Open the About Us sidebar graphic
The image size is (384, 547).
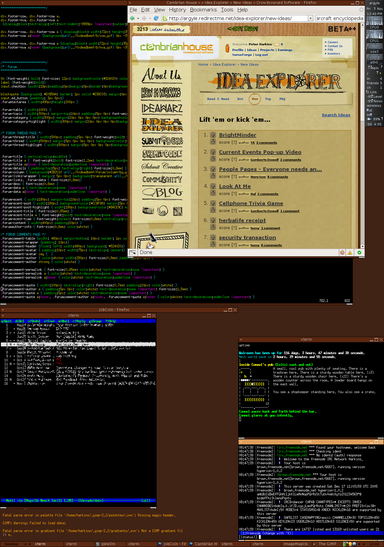(161, 75)
